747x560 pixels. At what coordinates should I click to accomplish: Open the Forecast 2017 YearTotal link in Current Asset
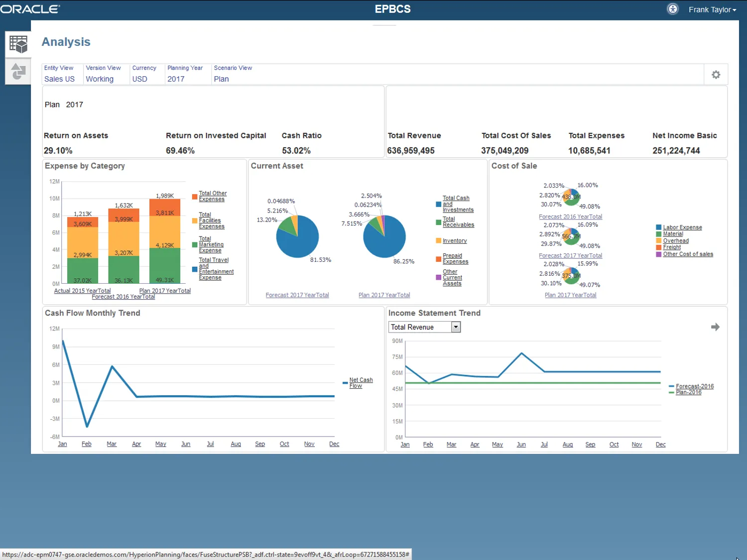297,295
